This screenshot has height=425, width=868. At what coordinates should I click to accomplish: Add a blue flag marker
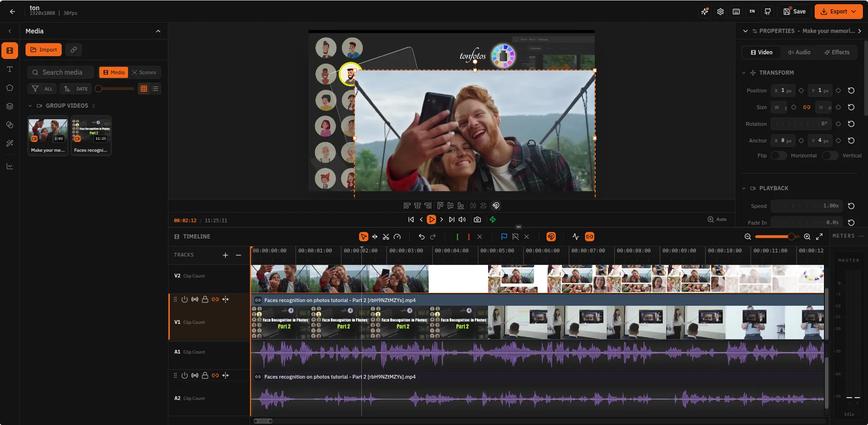point(504,237)
